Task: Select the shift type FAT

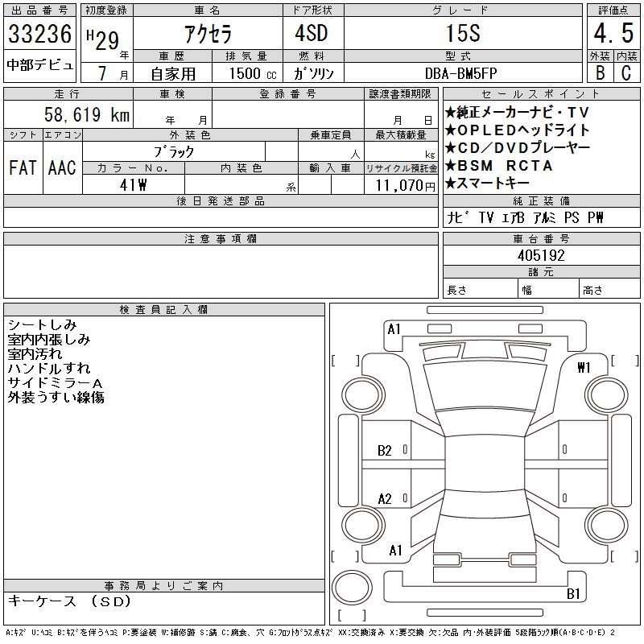Action: click(x=23, y=167)
